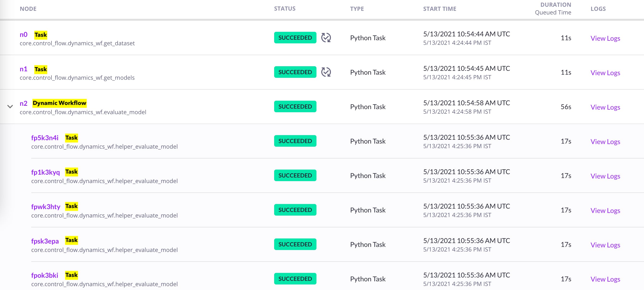View Logs for fpsk3epa task
The image size is (644, 290).
click(x=605, y=245)
